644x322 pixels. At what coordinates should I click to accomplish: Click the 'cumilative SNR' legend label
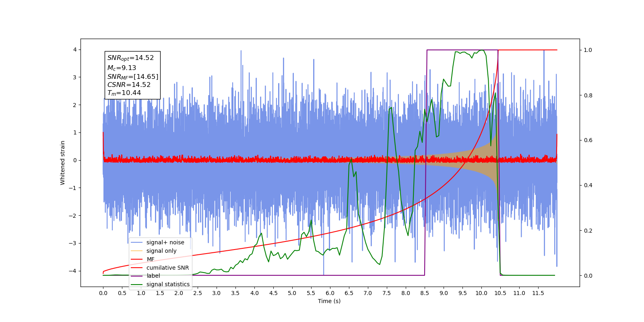click(167, 268)
